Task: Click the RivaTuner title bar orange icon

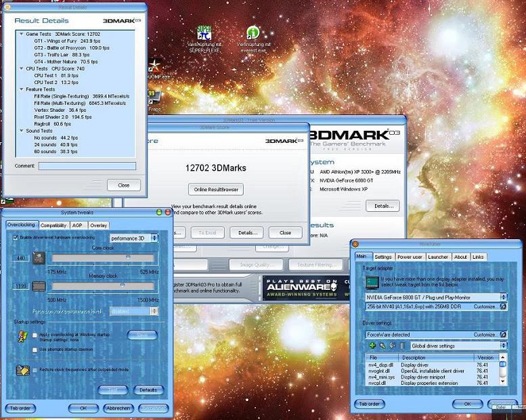Action: coord(355,244)
